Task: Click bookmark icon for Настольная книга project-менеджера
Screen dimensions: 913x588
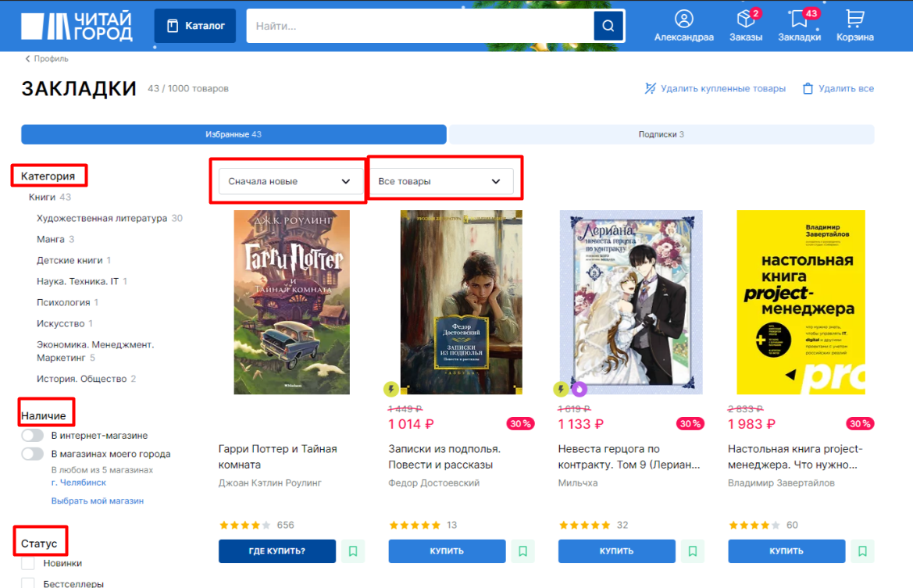Action: tap(862, 551)
